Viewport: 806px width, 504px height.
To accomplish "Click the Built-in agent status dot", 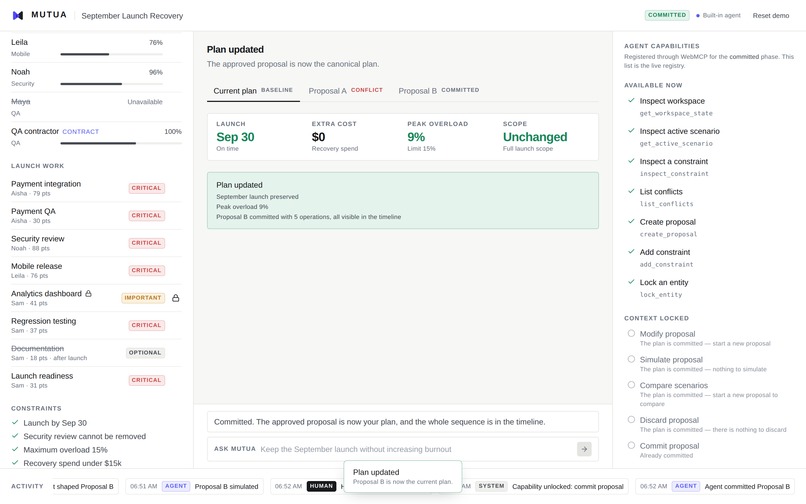I will [698, 15].
